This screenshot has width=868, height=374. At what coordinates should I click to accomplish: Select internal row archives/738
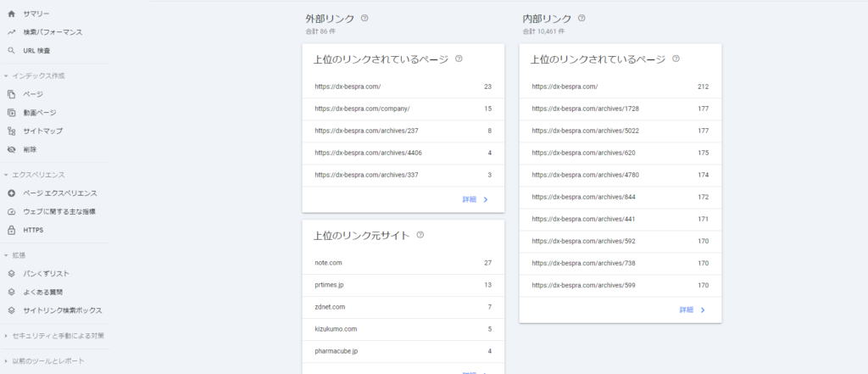(620, 265)
